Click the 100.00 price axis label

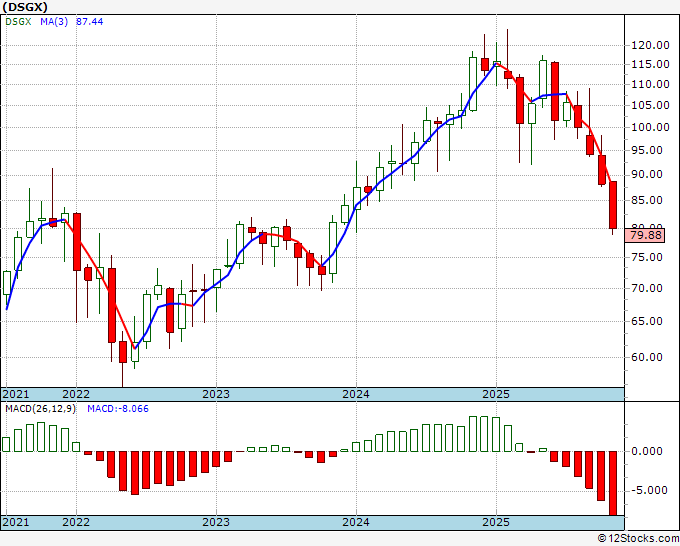click(x=649, y=127)
